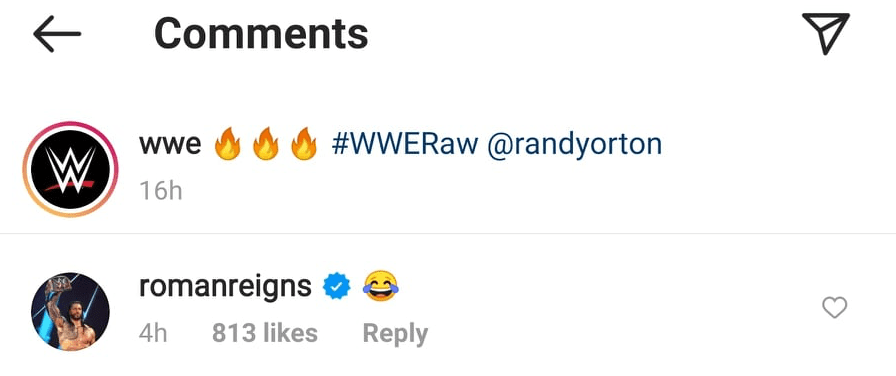Open romanreigns profile picture

(x=70, y=311)
